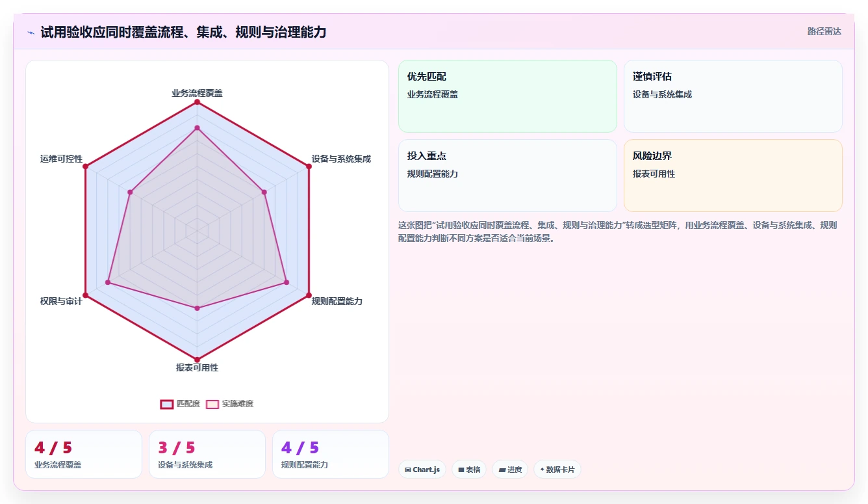The height and width of the screenshot is (504, 868).
Task: Toggle the 匹配度 legend label
Action: [x=188, y=404]
